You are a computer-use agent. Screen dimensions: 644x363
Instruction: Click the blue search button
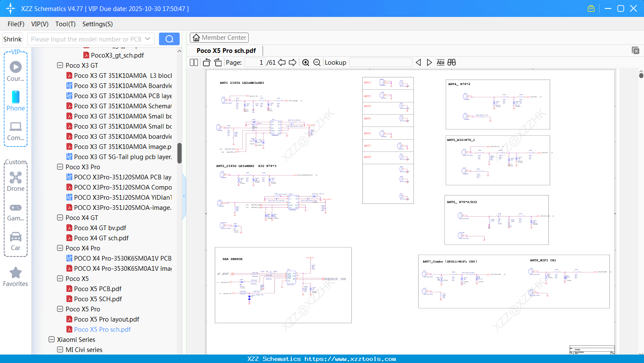(x=169, y=39)
